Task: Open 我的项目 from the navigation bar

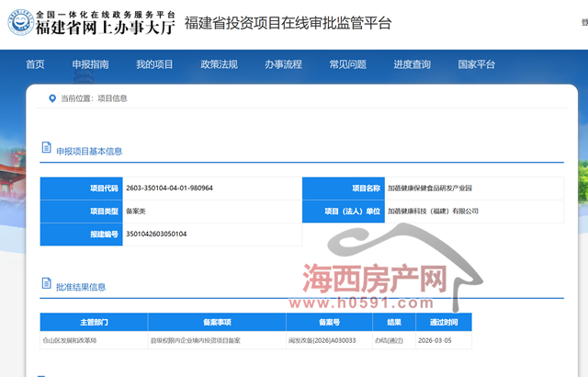Action: 154,64
